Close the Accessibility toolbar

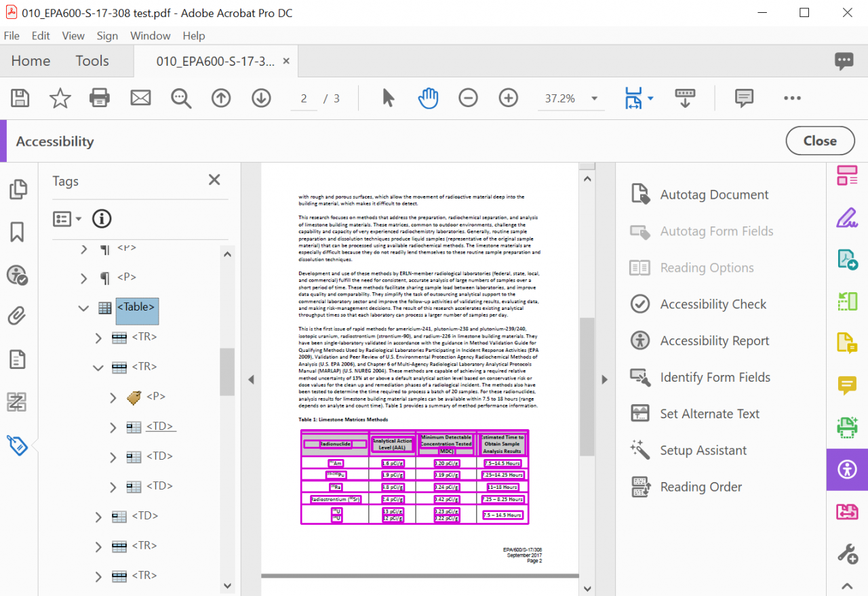[820, 141]
